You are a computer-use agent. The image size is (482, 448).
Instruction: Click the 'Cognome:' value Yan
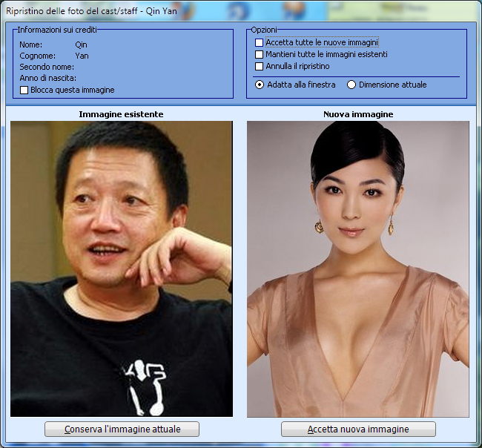[82, 56]
